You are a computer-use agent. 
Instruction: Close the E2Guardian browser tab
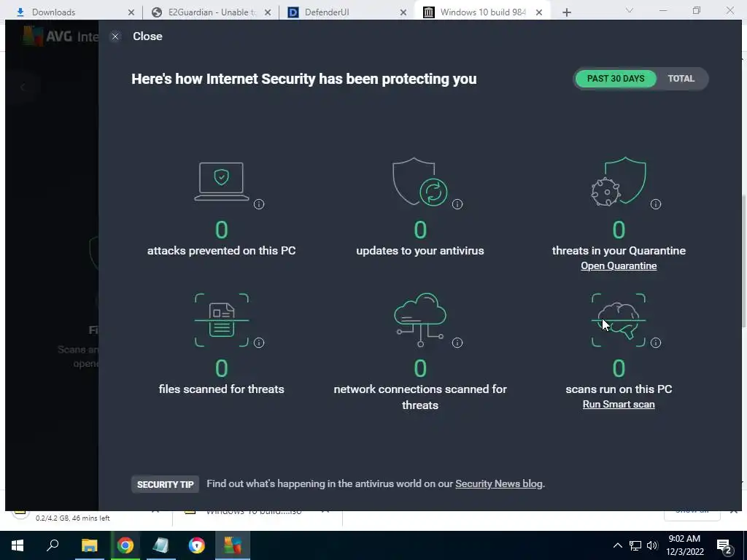[x=268, y=12]
